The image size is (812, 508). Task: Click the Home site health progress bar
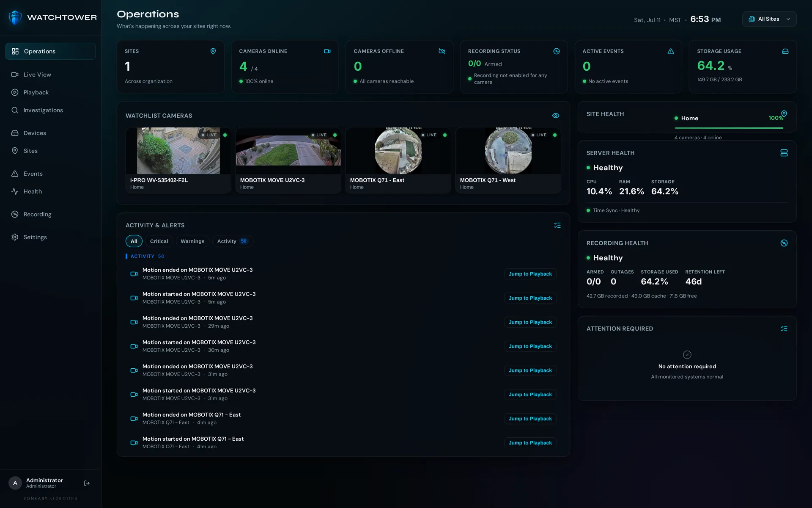click(x=729, y=128)
